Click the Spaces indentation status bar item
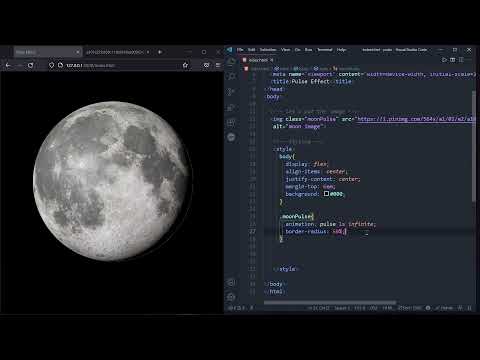The height and width of the screenshot is (360, 480). click(343, 308)
